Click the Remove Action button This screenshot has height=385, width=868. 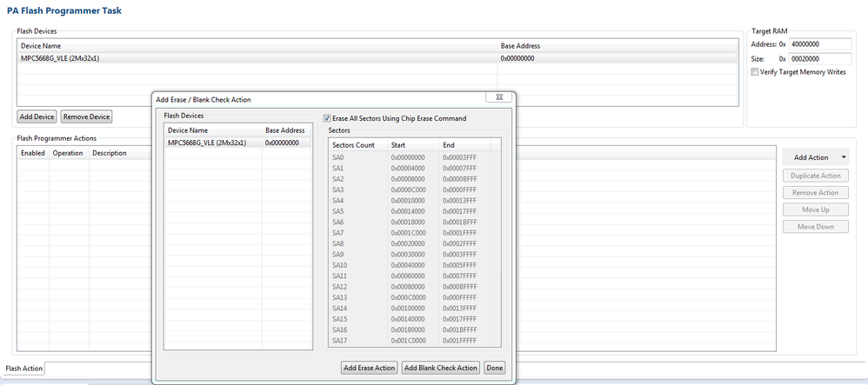[816, 193]
